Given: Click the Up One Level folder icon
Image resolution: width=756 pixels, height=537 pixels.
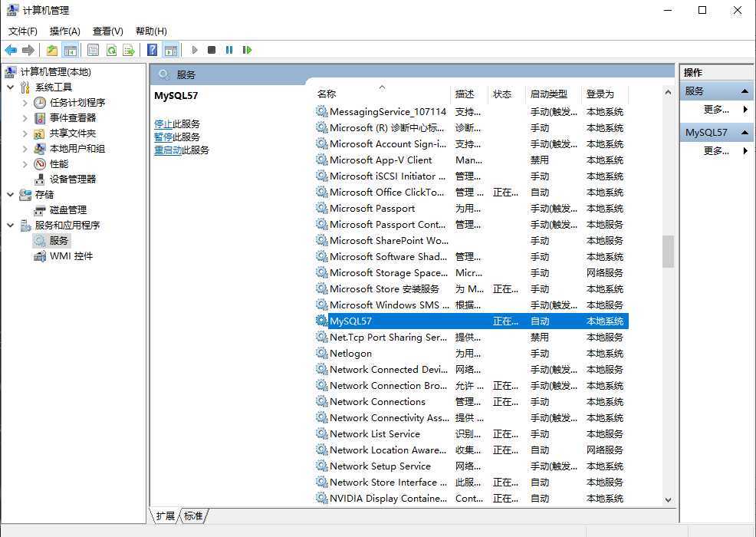Looking at the screenshot, I should tap(52, 50).
